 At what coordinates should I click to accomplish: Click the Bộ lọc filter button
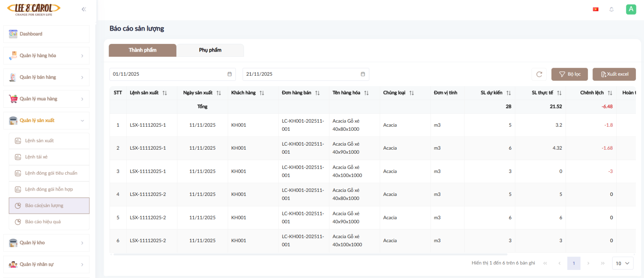coord(570,74)
